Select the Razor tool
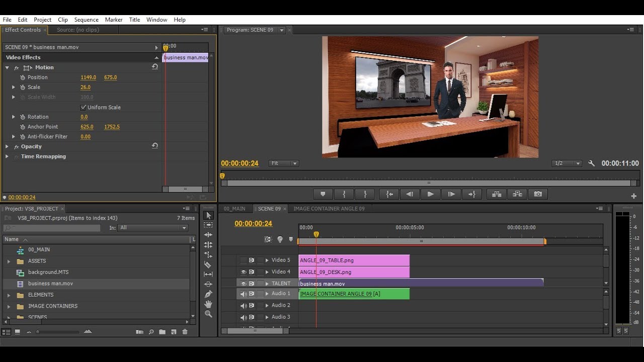 (x=208, y=264)
